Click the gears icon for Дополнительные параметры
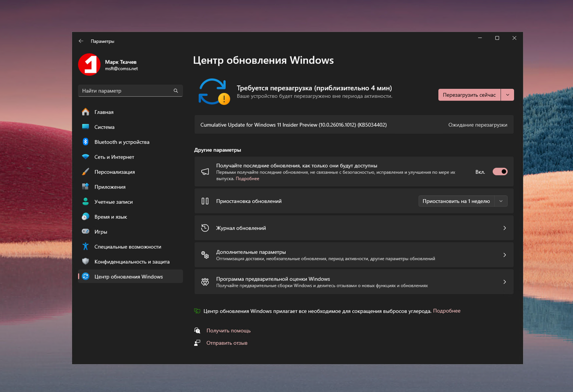573x392 pixels. click(x=205, y=255)
